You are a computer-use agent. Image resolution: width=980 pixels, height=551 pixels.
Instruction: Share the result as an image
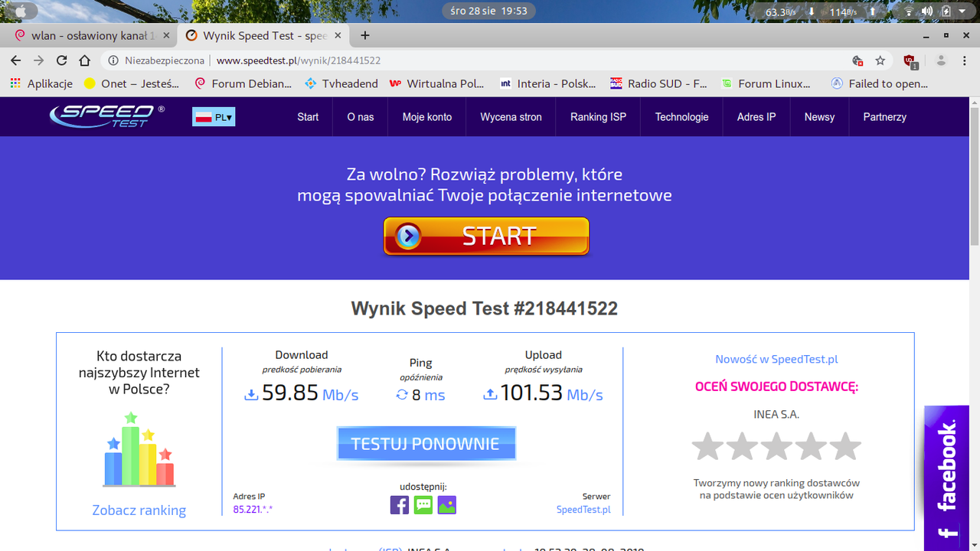point(447,505)
